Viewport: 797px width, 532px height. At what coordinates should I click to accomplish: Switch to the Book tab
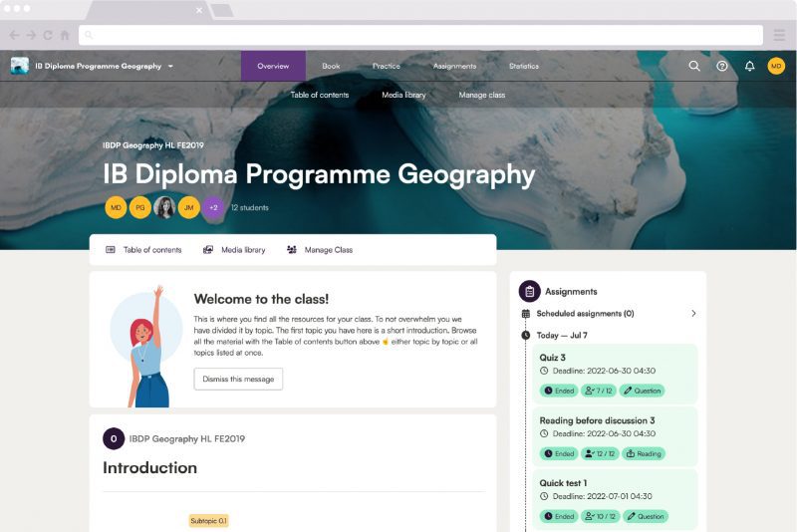331,66
